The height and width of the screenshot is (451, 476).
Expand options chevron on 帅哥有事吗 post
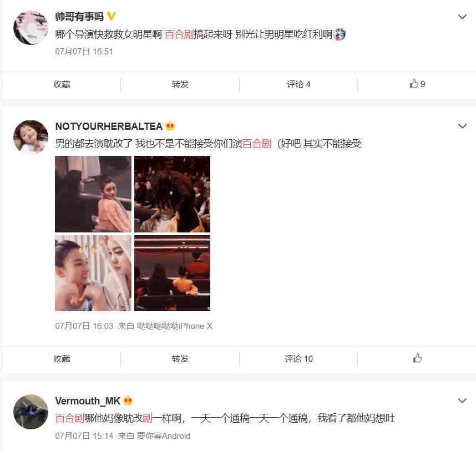click(462, 17)
